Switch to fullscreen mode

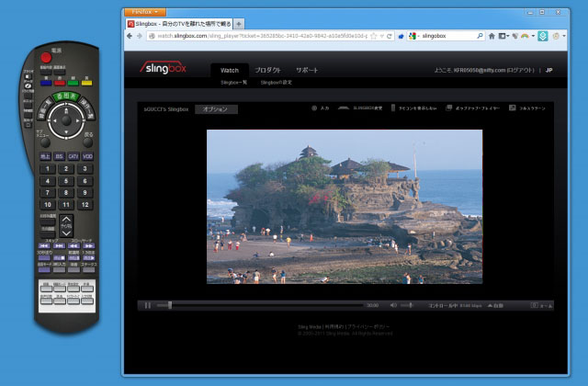(526, 108)
